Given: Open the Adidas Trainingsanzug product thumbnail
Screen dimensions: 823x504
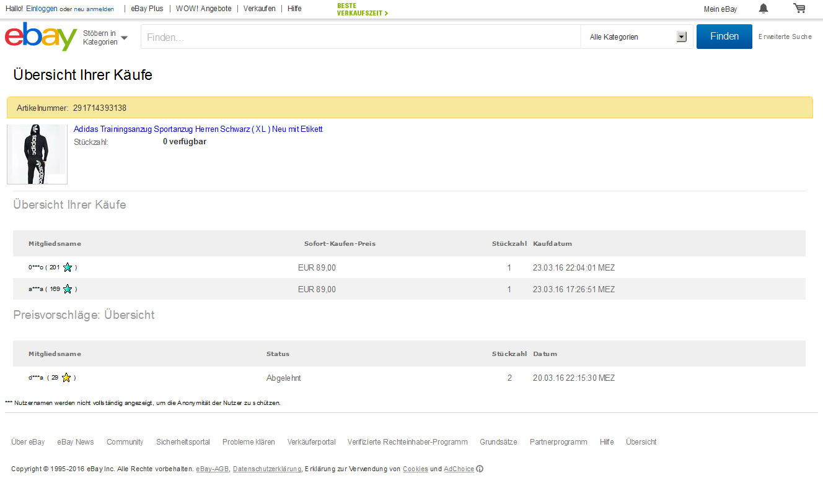Looking at the screenshot, I should [x=37, y=154].
